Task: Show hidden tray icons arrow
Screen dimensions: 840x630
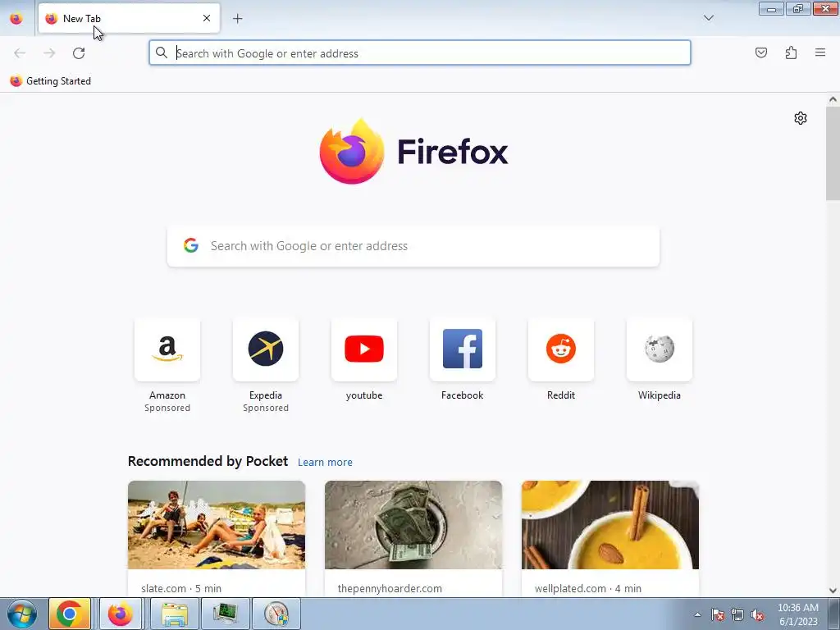Action: pos(697,614)
